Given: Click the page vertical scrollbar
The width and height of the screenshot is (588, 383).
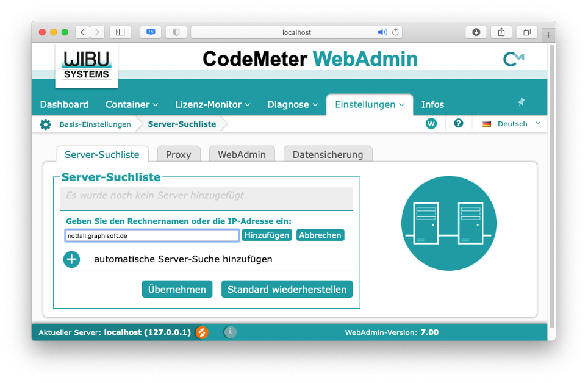Looking at the screenshot, I should click(551, 187).
